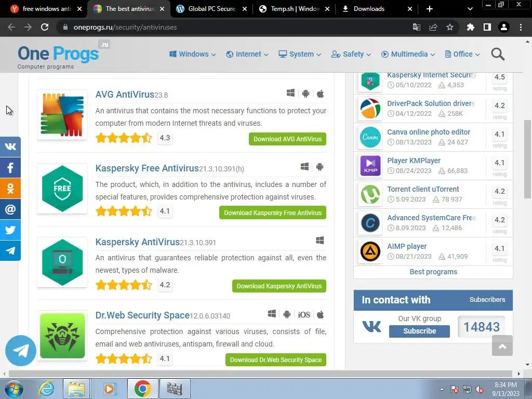Click AVG AntiVirus logo thumbnail
The image size is (532, 399).
click(62, 115)
